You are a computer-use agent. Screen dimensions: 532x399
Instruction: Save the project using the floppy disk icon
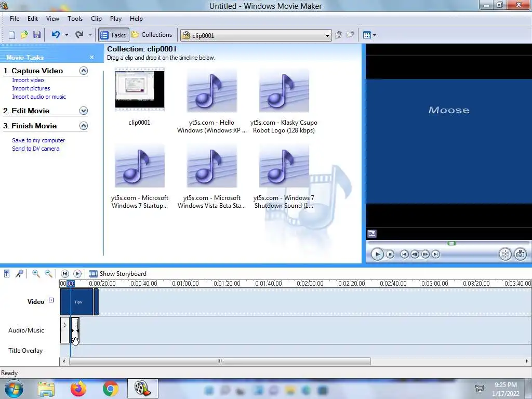coord(37,35)
